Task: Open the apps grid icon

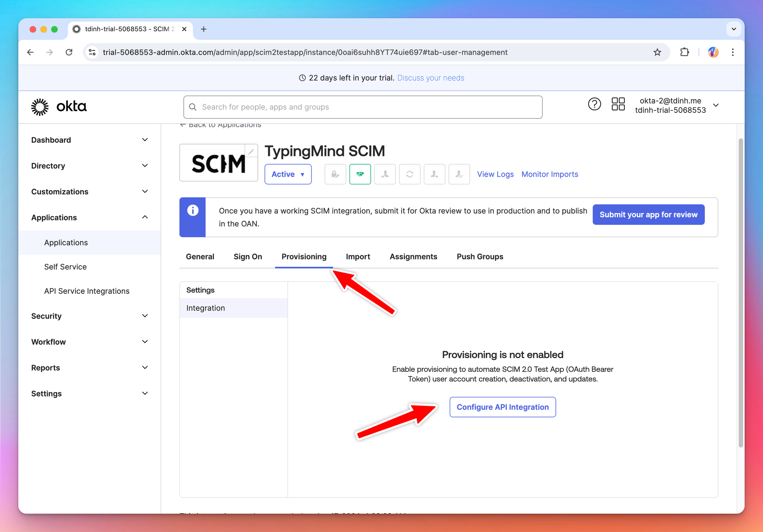Action: [x=618, y=104]
